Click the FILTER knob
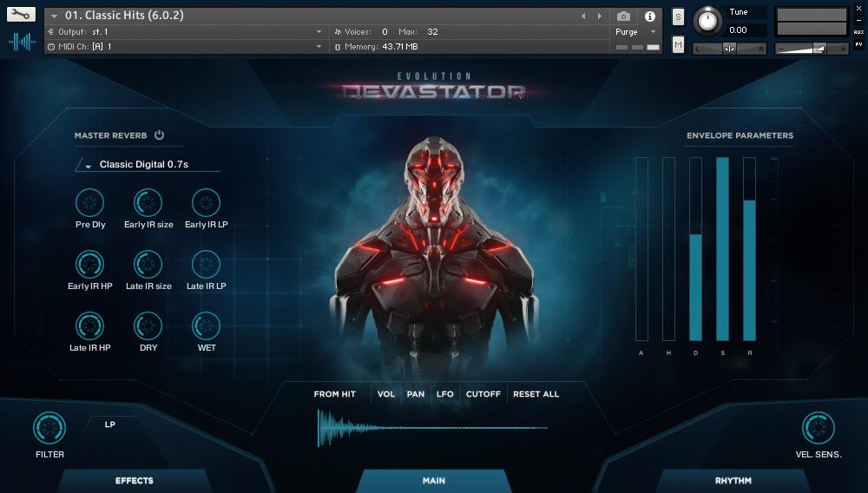 49,428
